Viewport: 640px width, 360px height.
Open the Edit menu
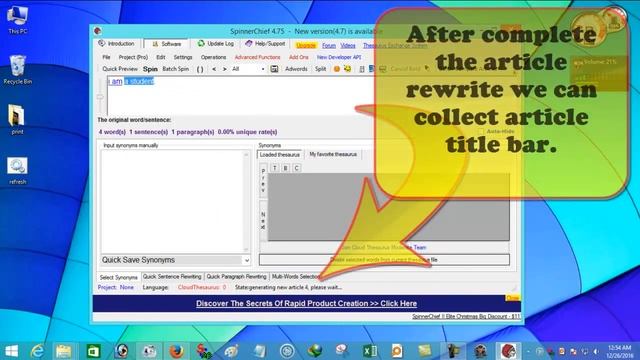pyautogui.click(x=161, y=57)
